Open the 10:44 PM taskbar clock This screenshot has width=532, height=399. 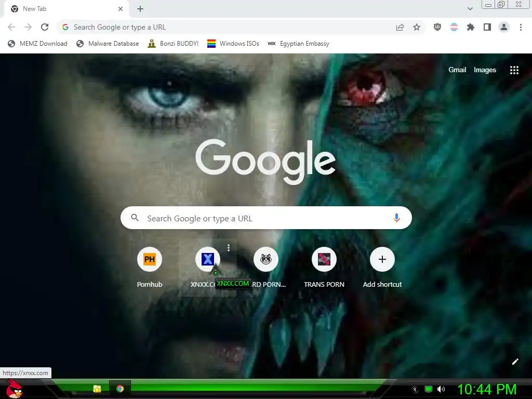(x=487, y=390)
